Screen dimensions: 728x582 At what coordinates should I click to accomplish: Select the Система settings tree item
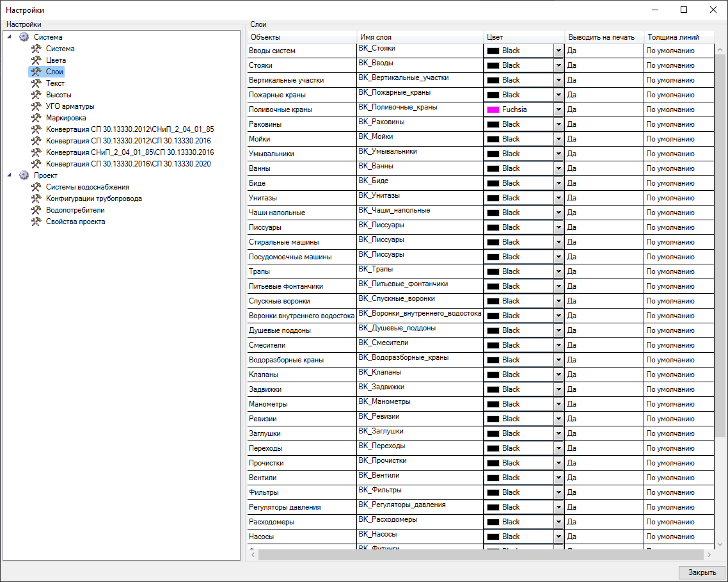pyautogui.click(x=60, y=49)
